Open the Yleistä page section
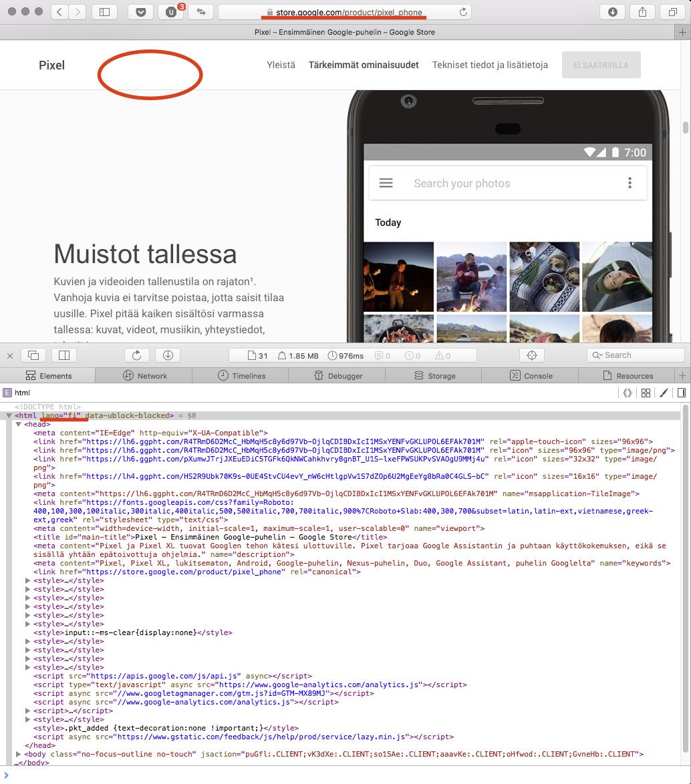The image size is (691, 784). pos(281,65)
